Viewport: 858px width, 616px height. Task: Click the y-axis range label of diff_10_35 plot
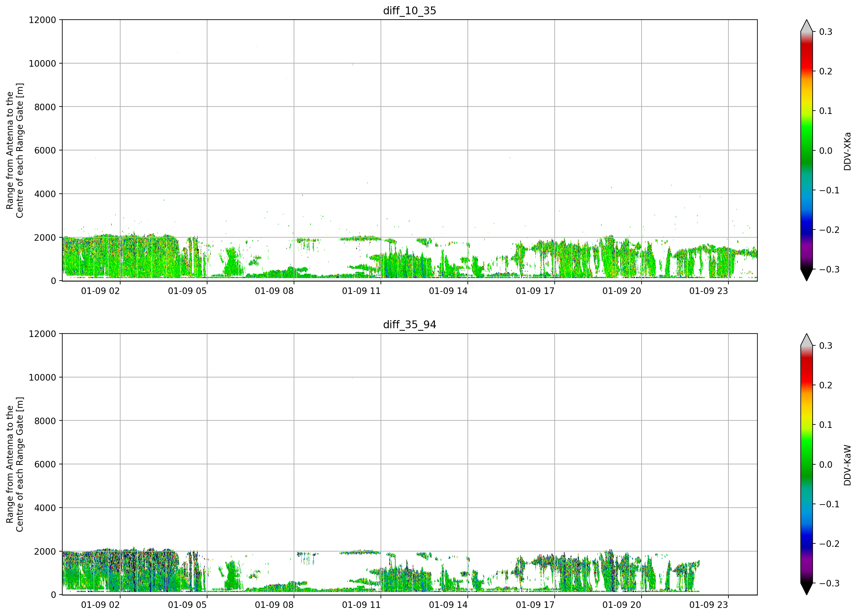point(15,150)
